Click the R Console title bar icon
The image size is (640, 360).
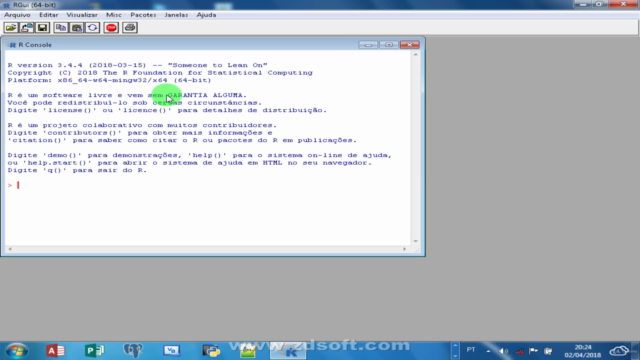coord(12,45)
